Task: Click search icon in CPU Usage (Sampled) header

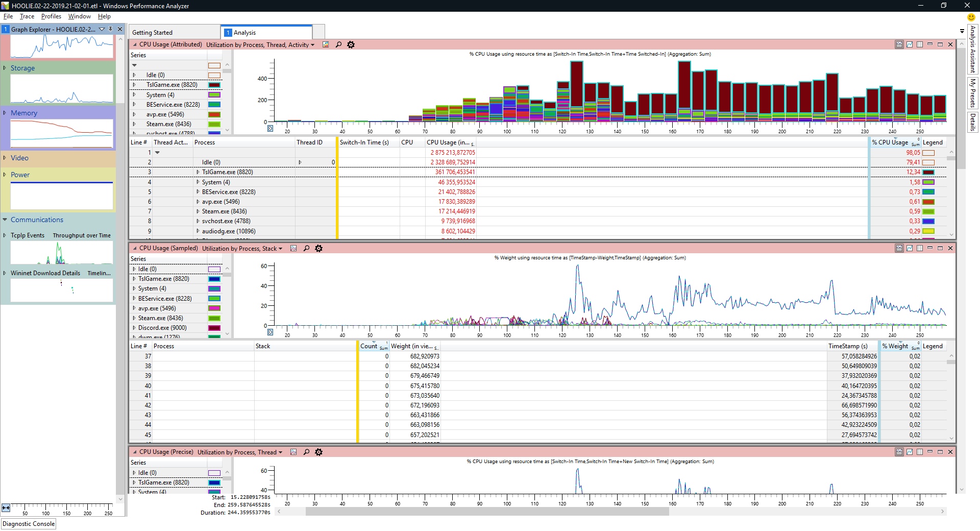Action: 306,249
